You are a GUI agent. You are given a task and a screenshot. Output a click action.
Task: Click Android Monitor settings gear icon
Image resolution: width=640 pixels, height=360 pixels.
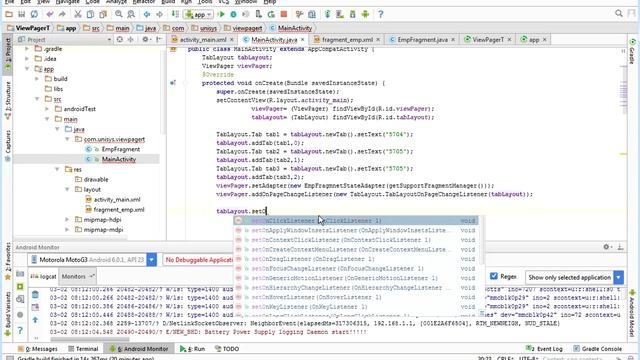point(607,247)
